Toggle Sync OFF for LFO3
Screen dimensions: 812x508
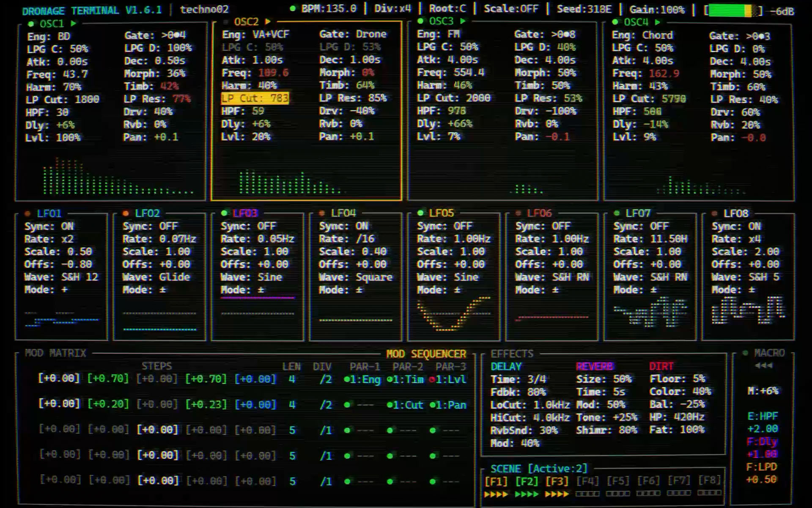(267, 226)
